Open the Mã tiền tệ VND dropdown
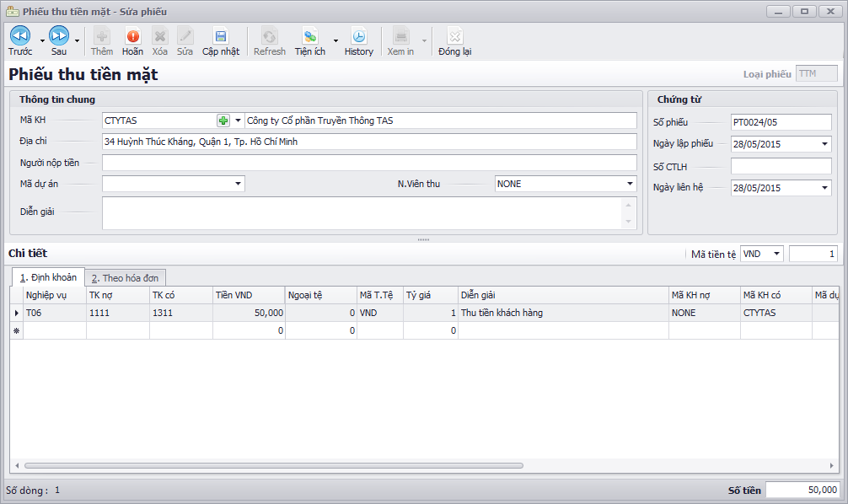The image size is (848, 504). coord(776,254)
